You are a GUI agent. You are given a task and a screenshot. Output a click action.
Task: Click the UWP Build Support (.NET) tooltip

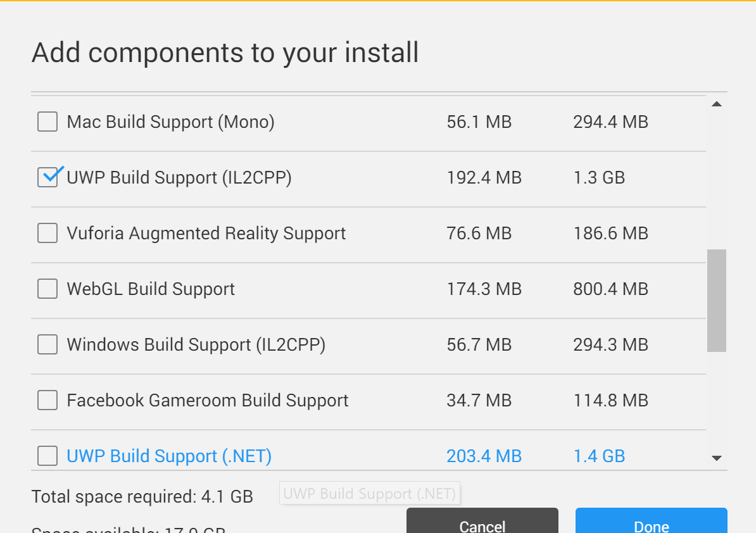click(x=370, y=493)
